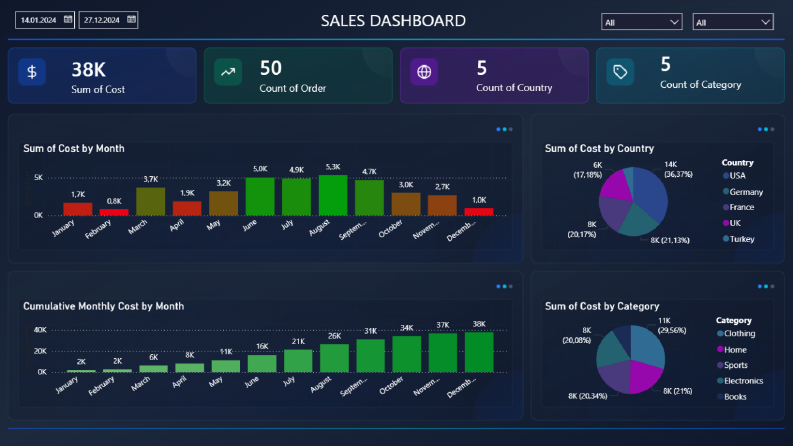Click the June bar labeled 5,0K

pos(260,196)
